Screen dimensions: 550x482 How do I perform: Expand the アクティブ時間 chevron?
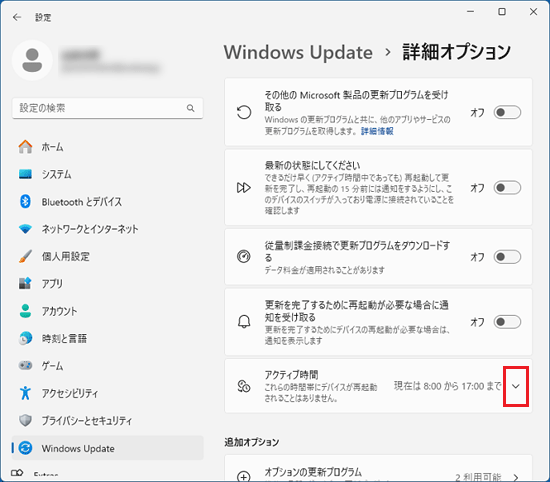tap(516, 386)
